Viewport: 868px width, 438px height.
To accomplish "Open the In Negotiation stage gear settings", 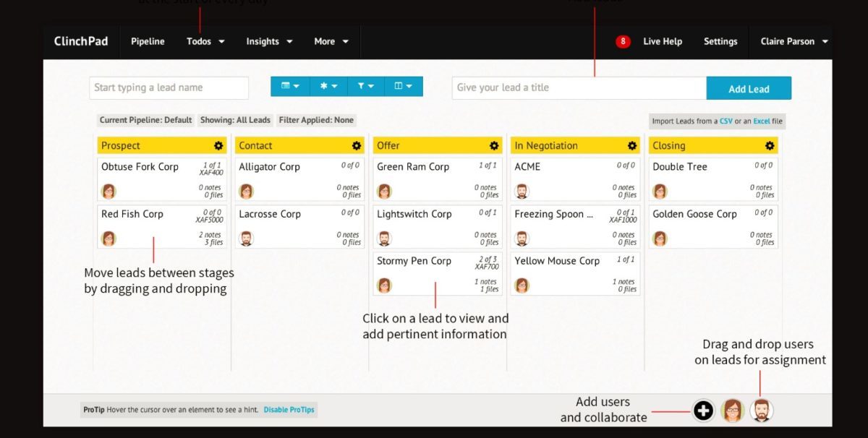I will point(633,145).
